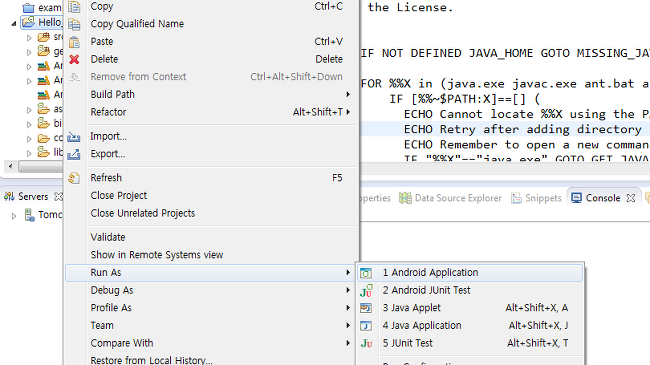The height and width of the screenshot is (365, 650).
Task: Close the Console view tab
Action: coord(631,198)
